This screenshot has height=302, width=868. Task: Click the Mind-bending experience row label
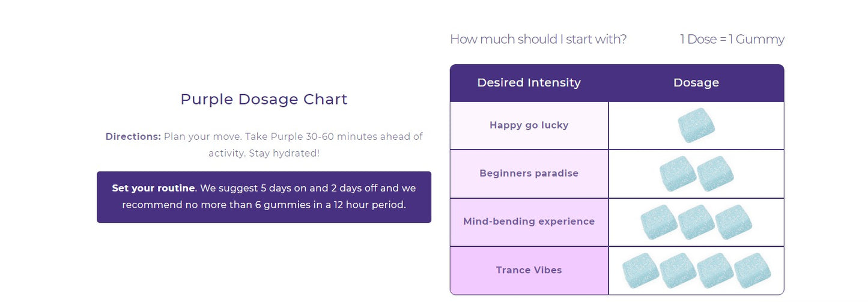(x=529, y=222)
